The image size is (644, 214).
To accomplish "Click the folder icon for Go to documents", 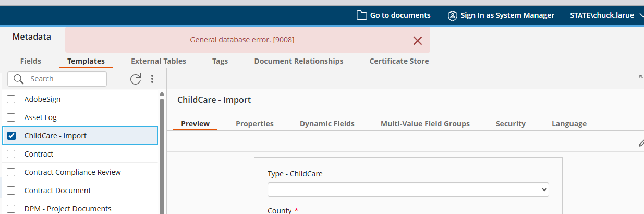I will 361,15.
